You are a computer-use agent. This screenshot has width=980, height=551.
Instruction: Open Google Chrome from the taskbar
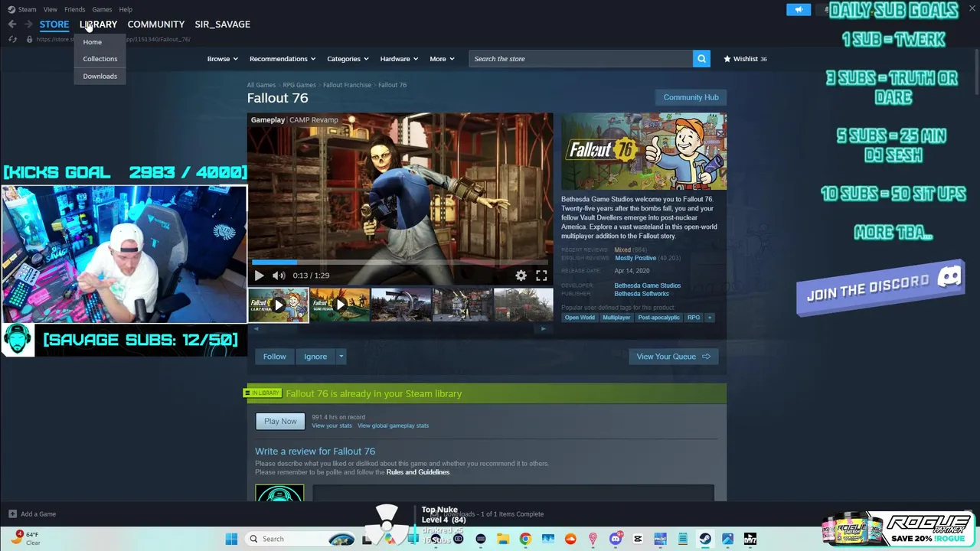coord(525,539)
